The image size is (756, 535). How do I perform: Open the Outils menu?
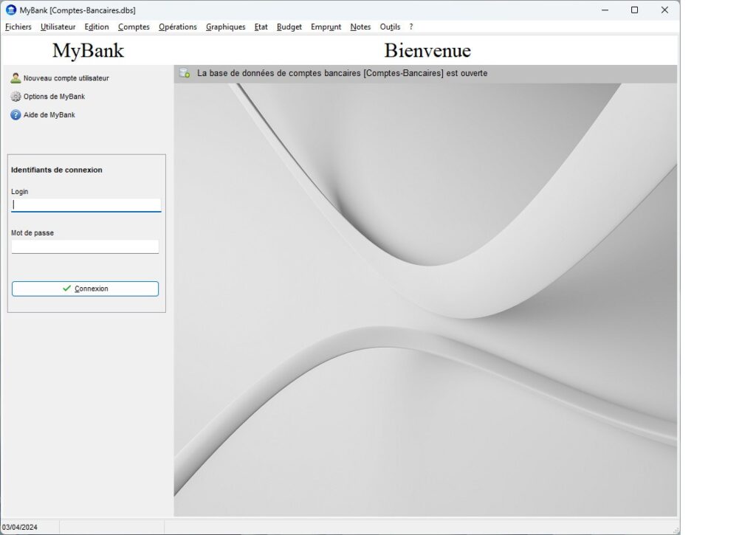click(x=390, y=27)
